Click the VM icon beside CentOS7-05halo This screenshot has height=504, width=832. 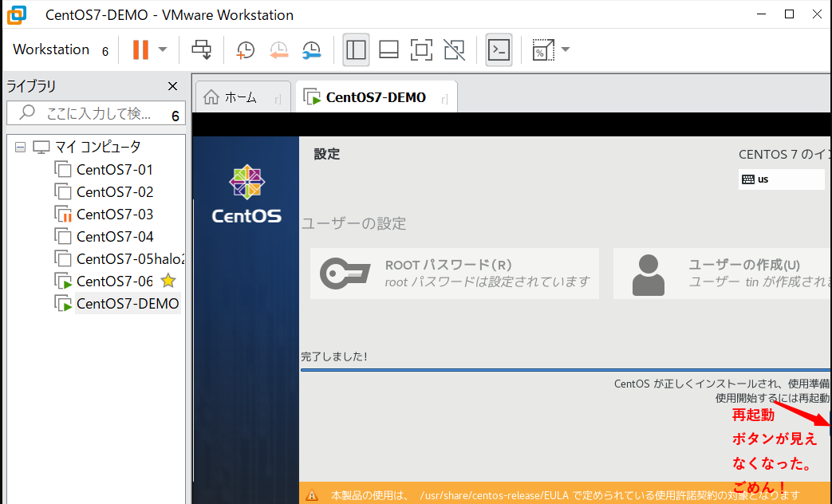point(62,259)
